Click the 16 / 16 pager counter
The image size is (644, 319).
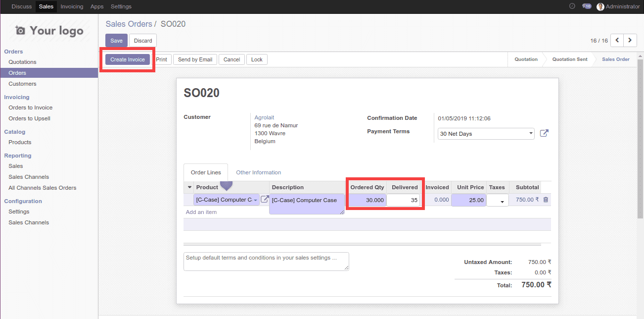click(x=599, y=41)
